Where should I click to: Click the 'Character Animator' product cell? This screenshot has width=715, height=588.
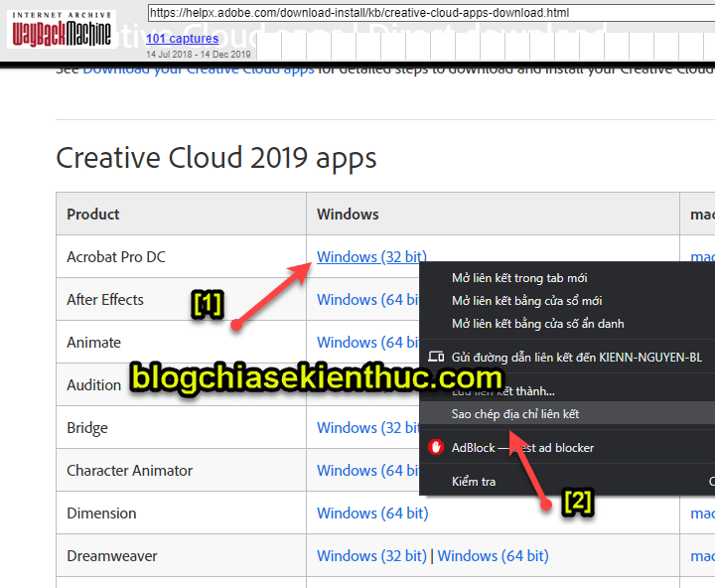tap(181, 471)
